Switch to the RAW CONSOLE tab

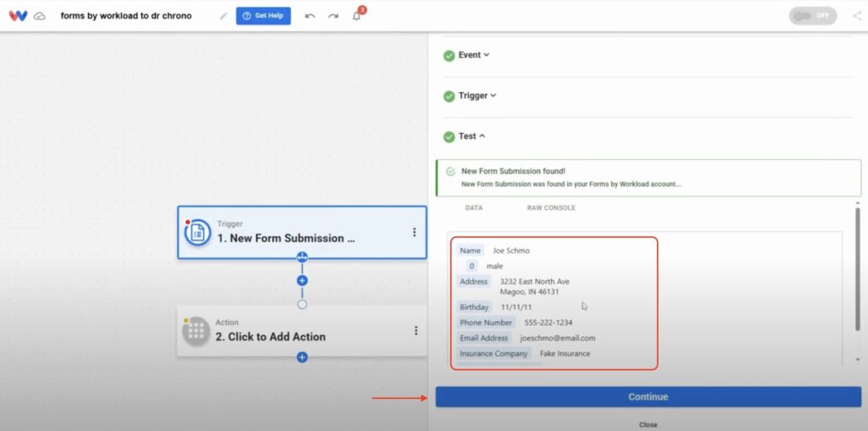pos(551,208)
